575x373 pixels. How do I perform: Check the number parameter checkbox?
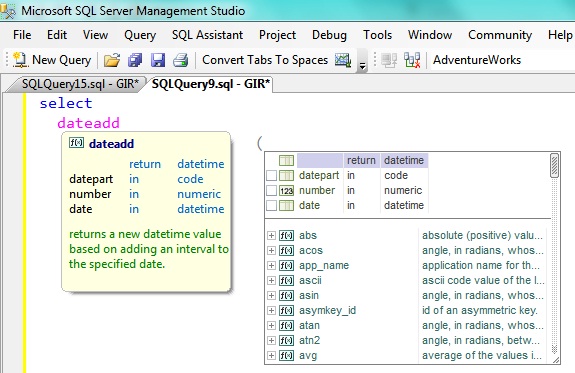click(x=271, y=190)
